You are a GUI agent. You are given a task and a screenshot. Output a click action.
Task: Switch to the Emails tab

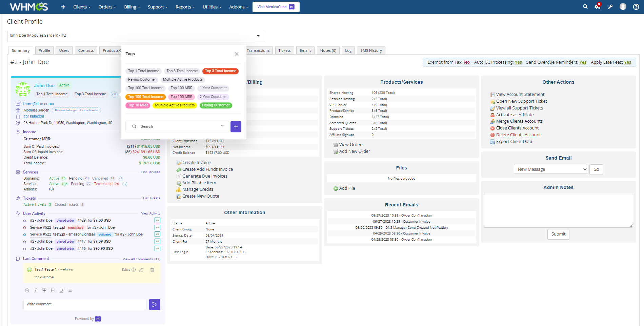click(x=305, y=50)
